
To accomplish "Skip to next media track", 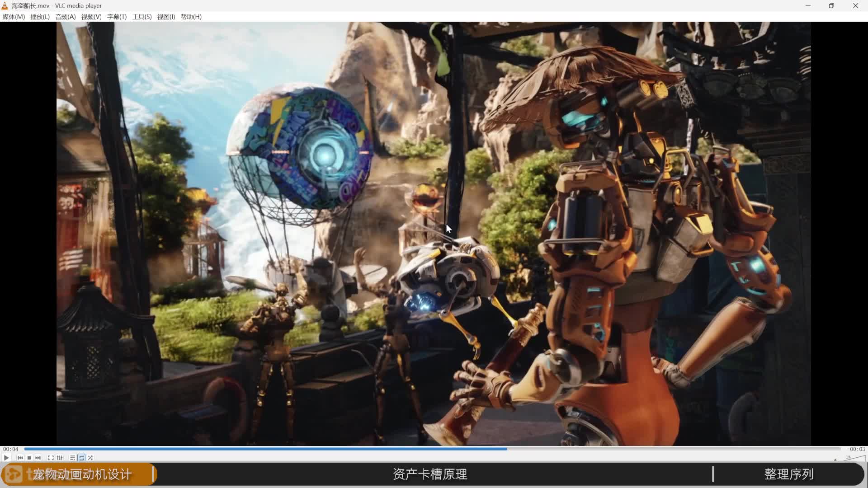I will point(38,458).
